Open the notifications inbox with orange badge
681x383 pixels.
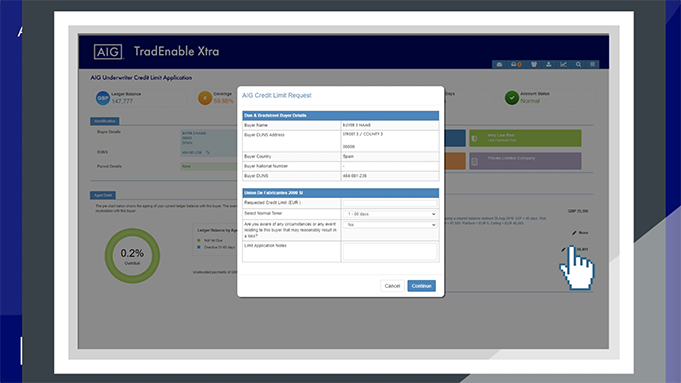click(516, 64)
